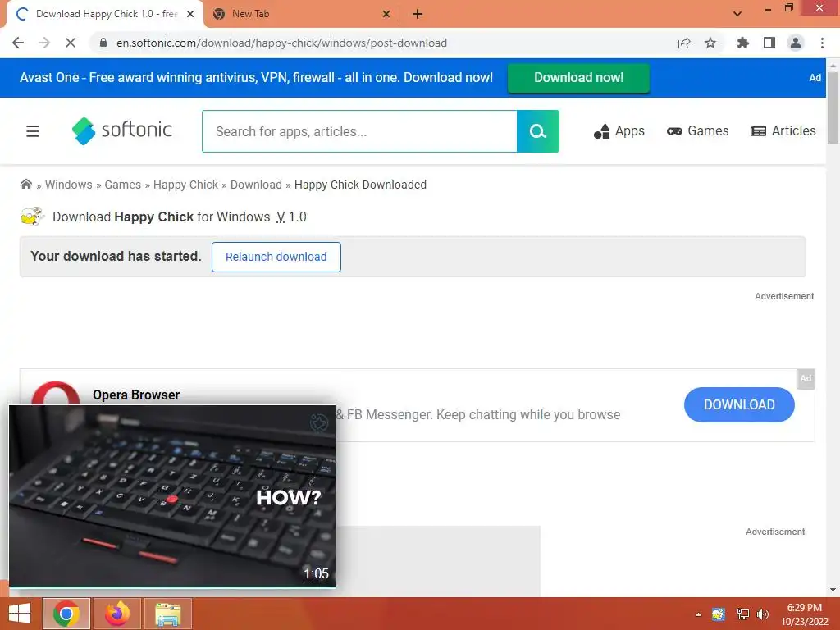The image size is (840, 630).
Task: Select the Download Happy Chick tab
Action: [105, 14]
